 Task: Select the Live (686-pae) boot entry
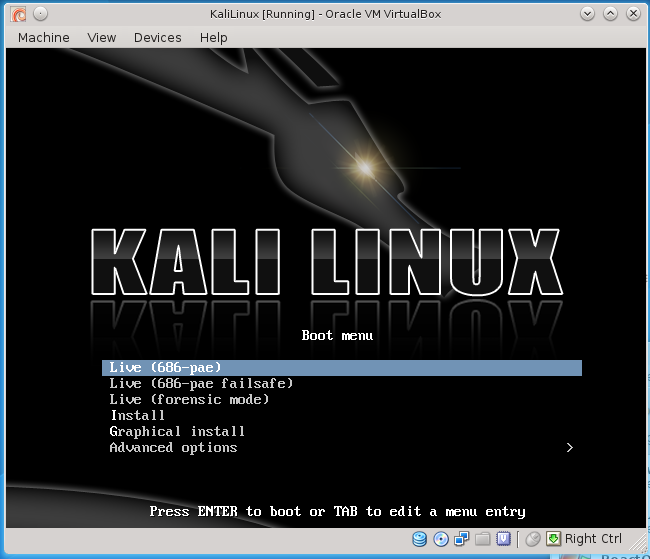click(342, 368)
